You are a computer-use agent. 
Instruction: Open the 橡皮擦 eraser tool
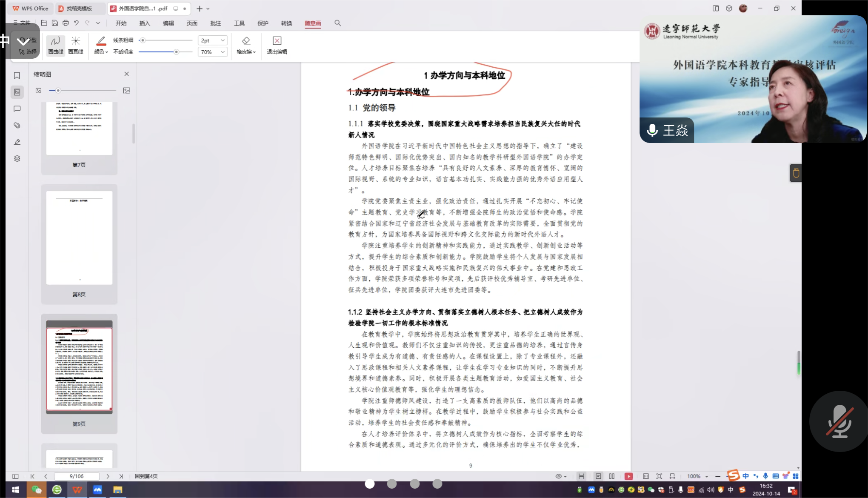click(x=246, y=45)
